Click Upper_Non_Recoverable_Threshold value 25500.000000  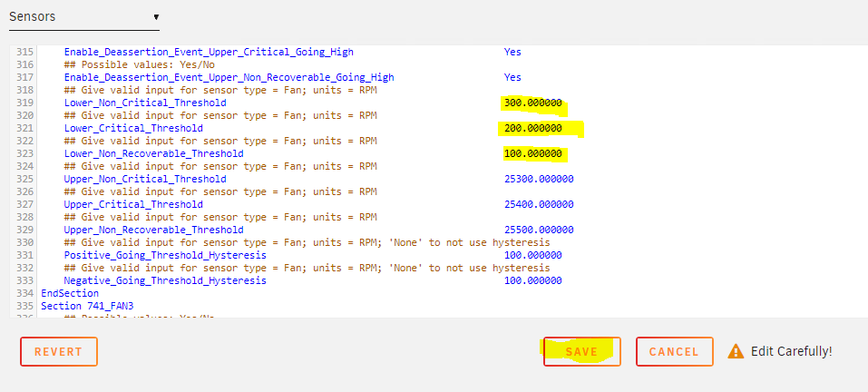pyautogui.click(x=539, y=230)
